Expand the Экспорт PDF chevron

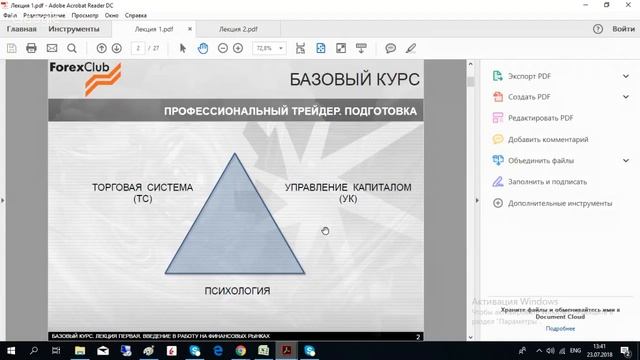point(626,76)
